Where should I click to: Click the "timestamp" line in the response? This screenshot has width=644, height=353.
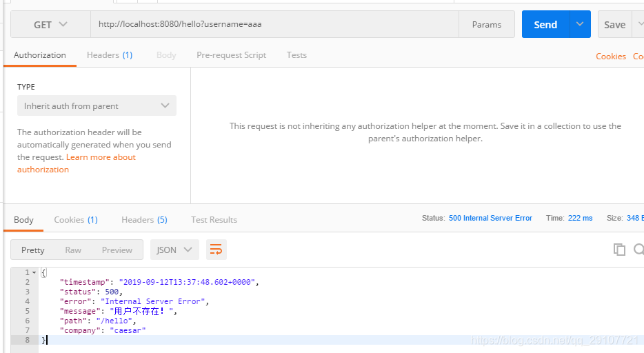pyautogui.click(x=159, y=282)
